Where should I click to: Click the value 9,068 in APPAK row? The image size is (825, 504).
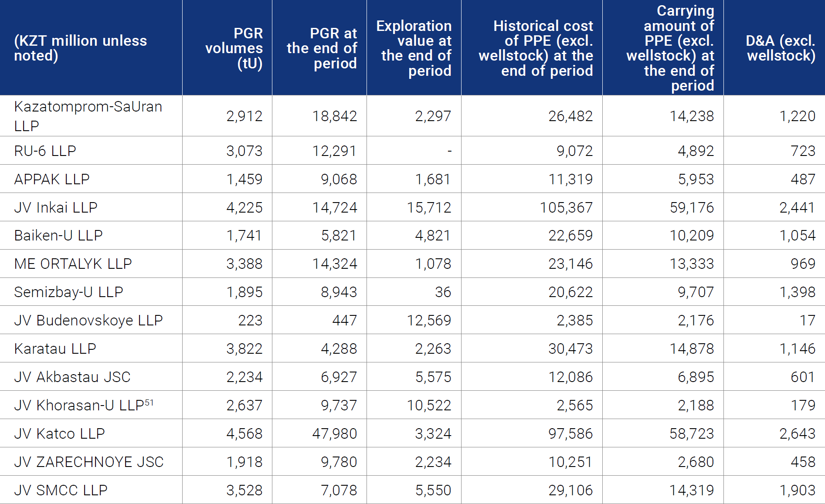click(x=339, y=179)
